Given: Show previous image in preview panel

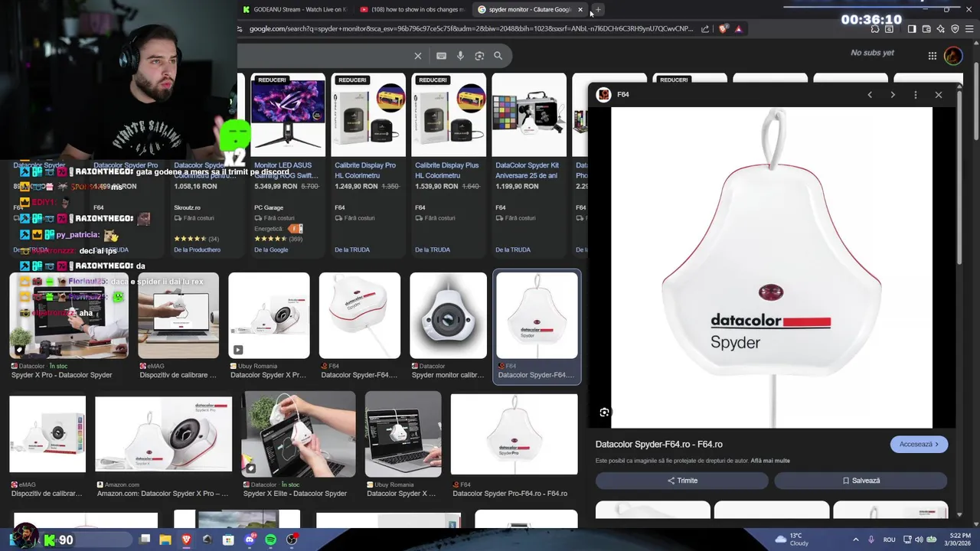Looking at the screenshot, I should pos(870,95).
